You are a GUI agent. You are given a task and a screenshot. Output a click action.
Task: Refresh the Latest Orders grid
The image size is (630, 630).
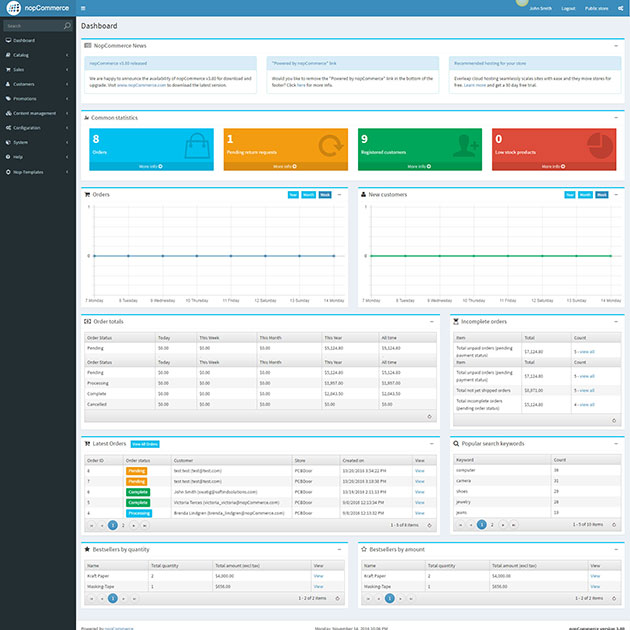429,525
